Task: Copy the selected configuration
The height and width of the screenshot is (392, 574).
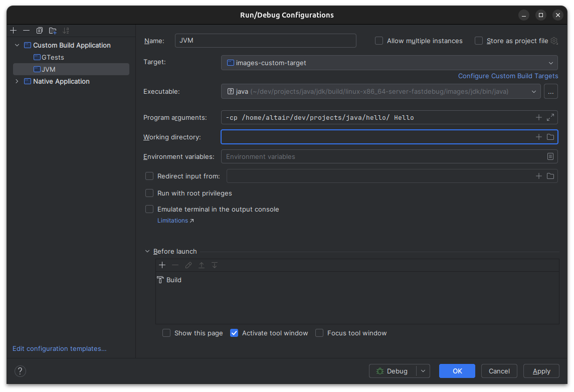Action: pyautogui.click(x=40, y=31)
